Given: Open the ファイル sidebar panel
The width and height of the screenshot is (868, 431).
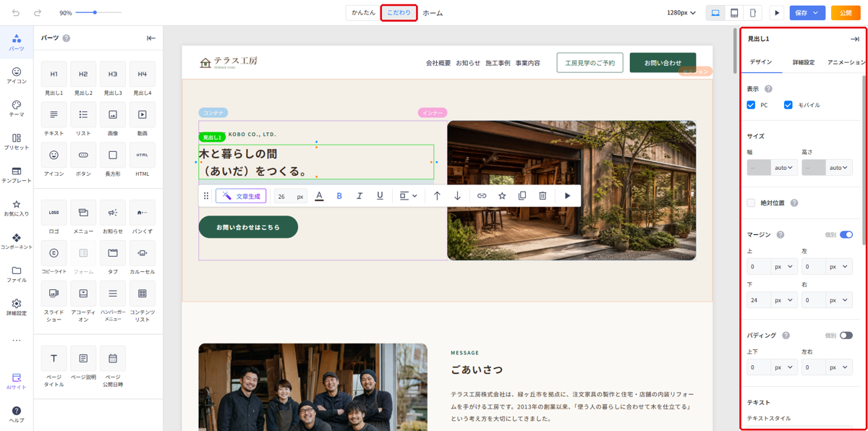Looking at the screenshot, I should coord(16,275).
